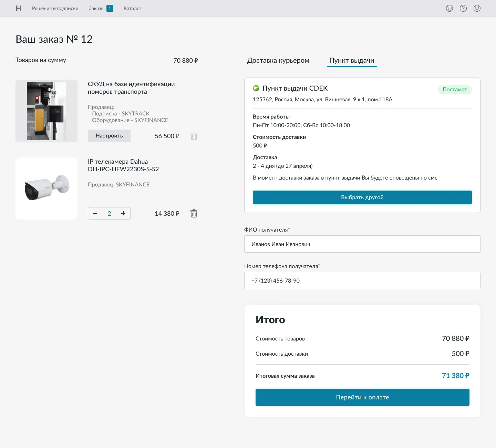Viewport: 496px width, 448px height.
Task: Select the Пункт выдачи tab
Action: pyautogui.click(x=352, y=61)
